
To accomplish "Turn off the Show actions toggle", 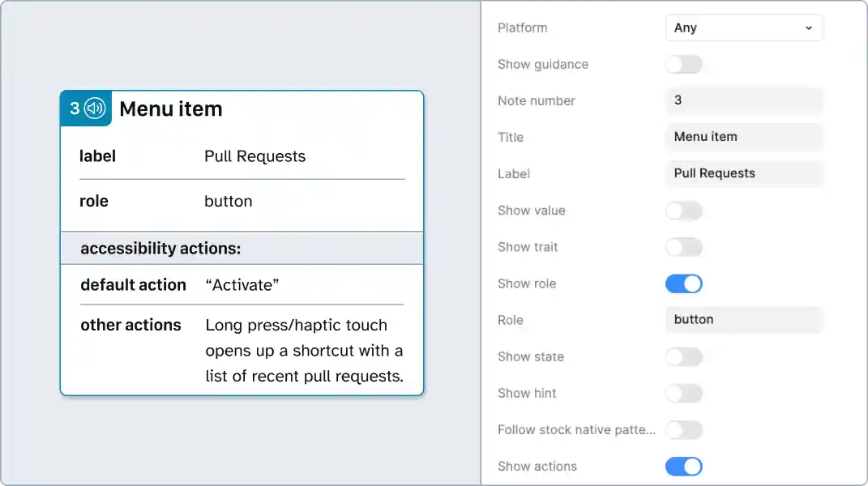I will tap(684, 466).
